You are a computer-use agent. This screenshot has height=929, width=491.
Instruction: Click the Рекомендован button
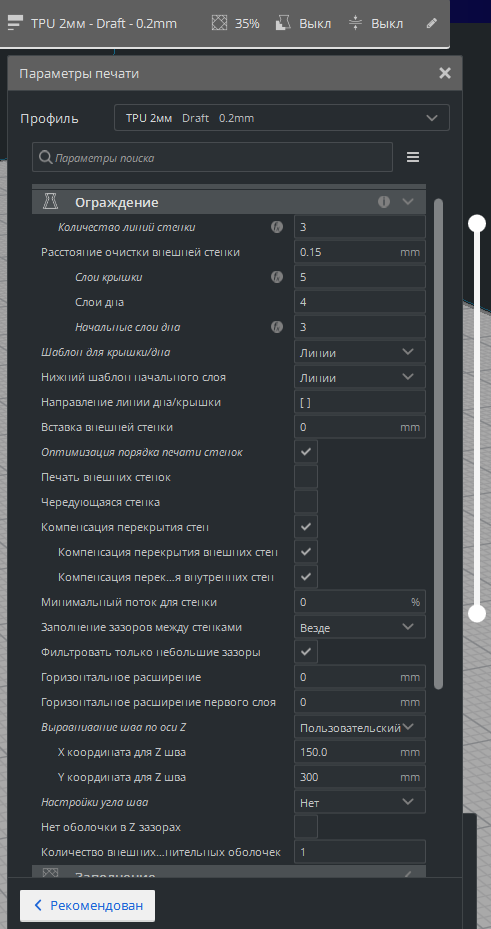pos(88,905)
